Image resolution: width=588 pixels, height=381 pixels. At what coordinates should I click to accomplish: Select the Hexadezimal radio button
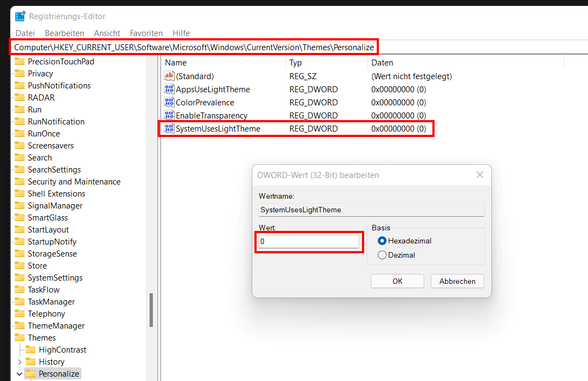pos(382,241)
